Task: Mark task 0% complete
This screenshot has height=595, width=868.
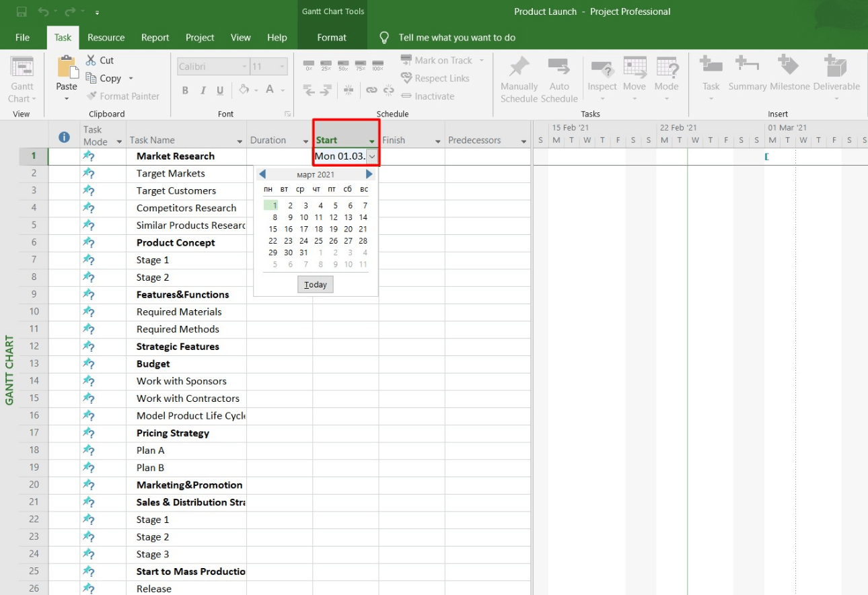Action: pos(309,65)
